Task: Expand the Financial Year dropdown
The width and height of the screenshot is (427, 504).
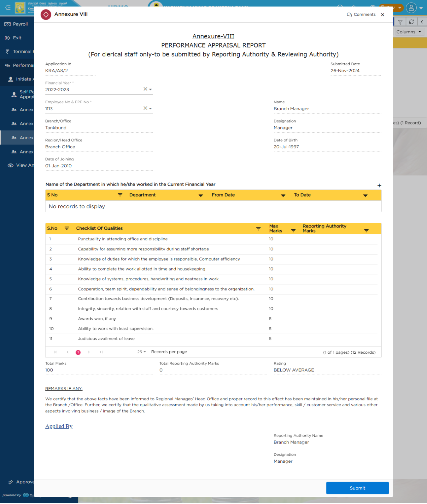Action: [150, 89]
